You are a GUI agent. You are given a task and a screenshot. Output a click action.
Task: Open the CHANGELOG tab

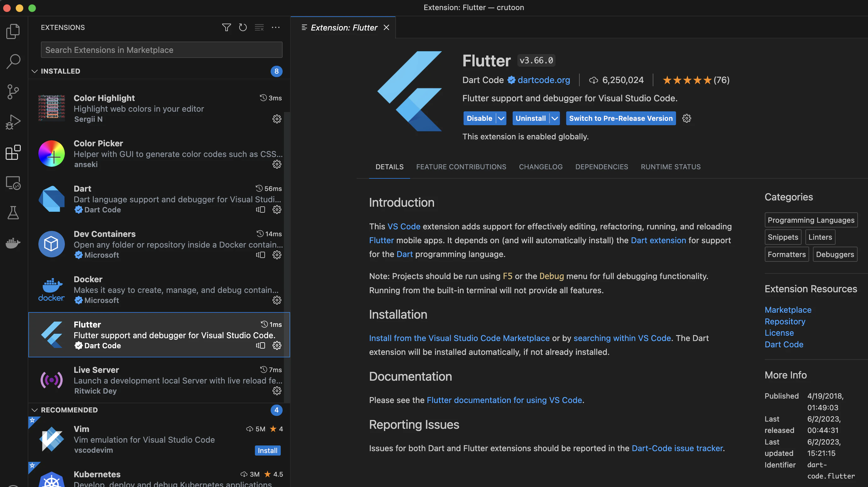pyautogui.click(x=540, y=167)
